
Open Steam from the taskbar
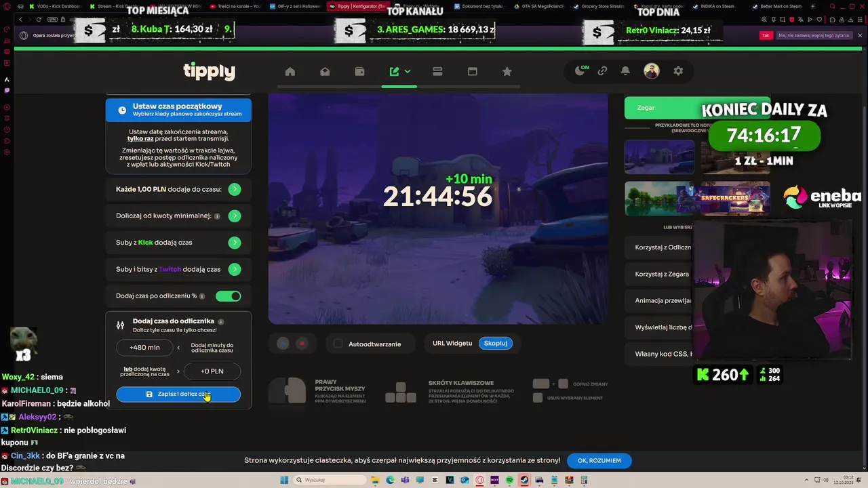524,480
